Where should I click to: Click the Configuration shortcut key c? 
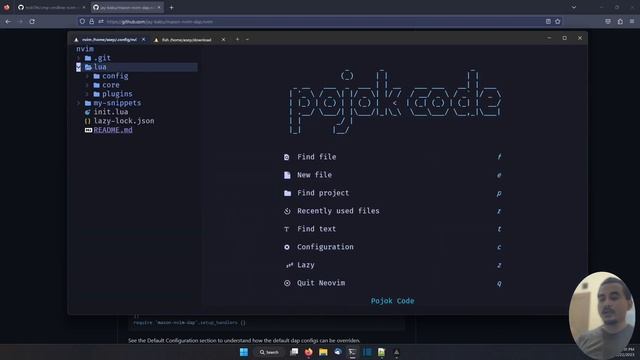(x=499, y=247)
